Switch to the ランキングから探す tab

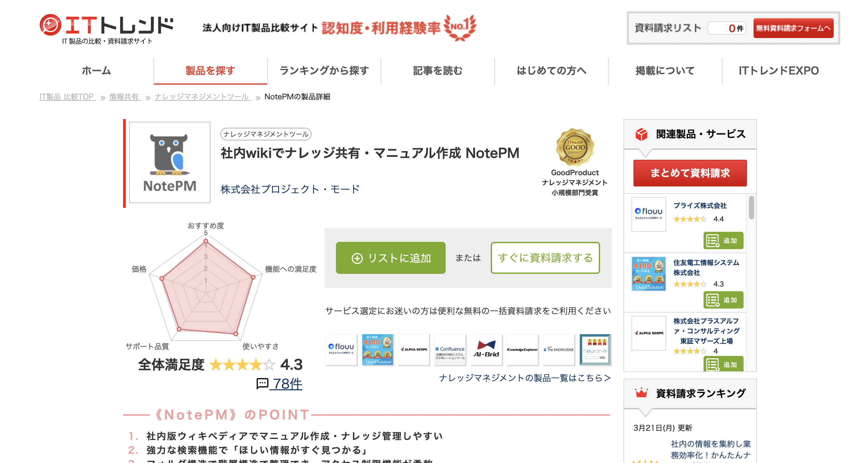pyautogui.click(x=324, y=71)
